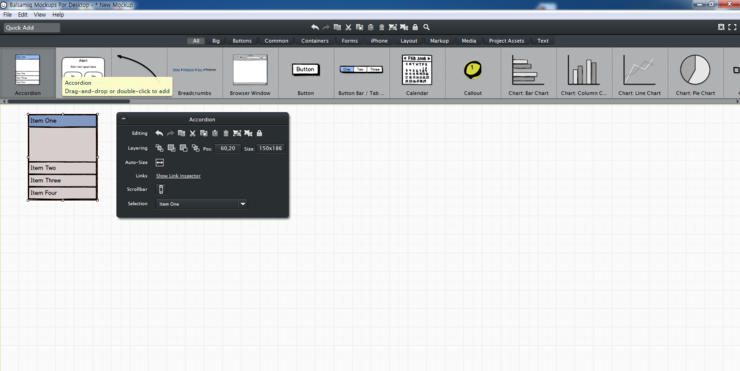
Task: Toggle the Auto-Size button in inspector
Action: tap(160, 162)
